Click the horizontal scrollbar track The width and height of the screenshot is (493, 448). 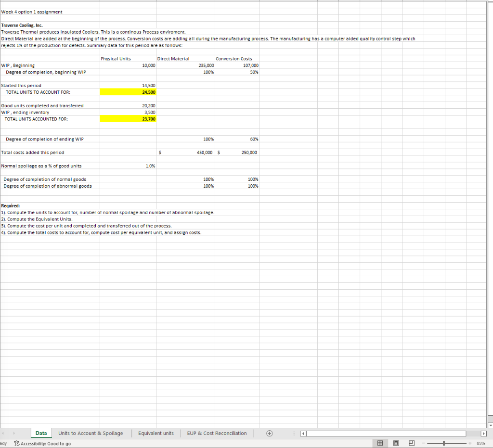(386, 434)
